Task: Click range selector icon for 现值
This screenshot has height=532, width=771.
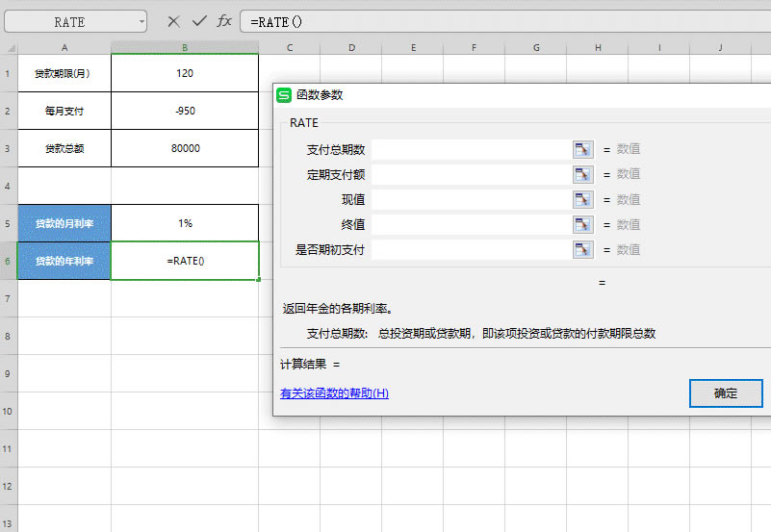Action: [582, 199]
